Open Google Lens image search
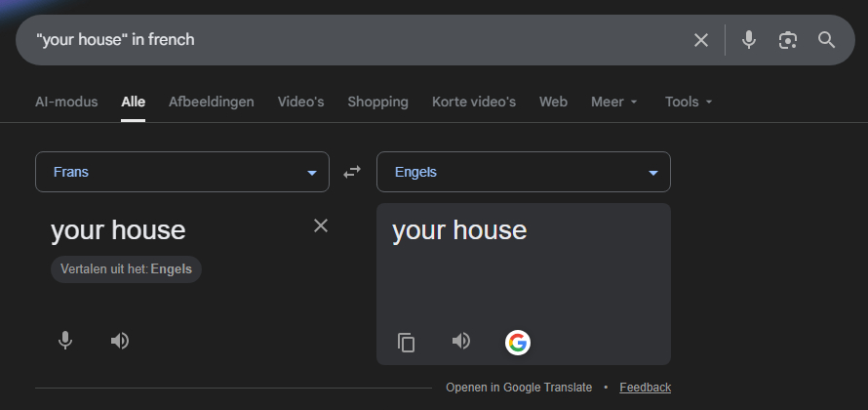The image size is (868, 410). coord(788,40)
